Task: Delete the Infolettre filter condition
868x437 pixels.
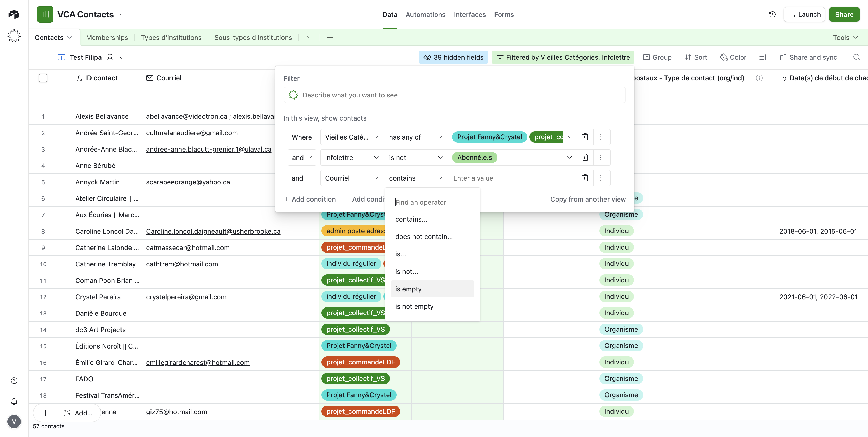Action: pyautogui.click(x=585, y=157)
